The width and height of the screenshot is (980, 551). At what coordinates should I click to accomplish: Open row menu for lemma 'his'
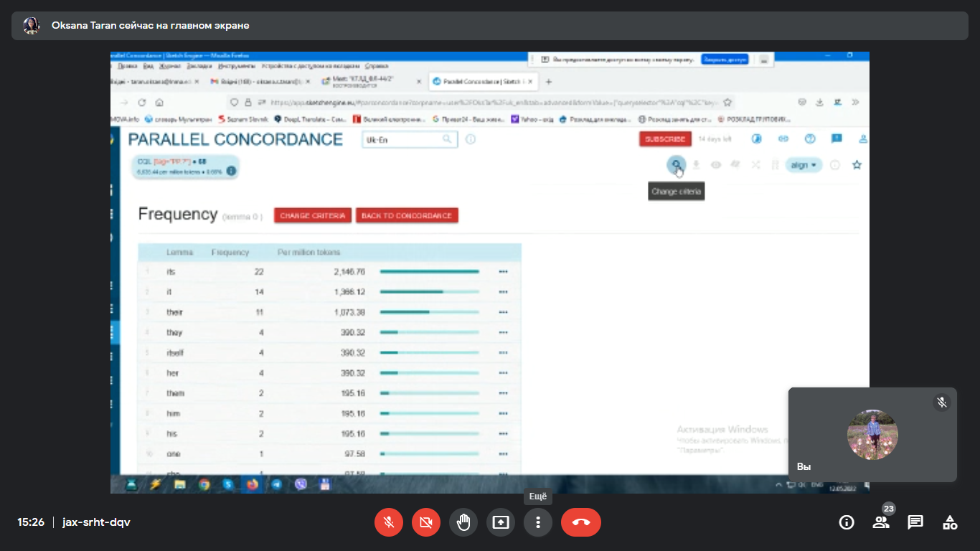pos(503,434)
